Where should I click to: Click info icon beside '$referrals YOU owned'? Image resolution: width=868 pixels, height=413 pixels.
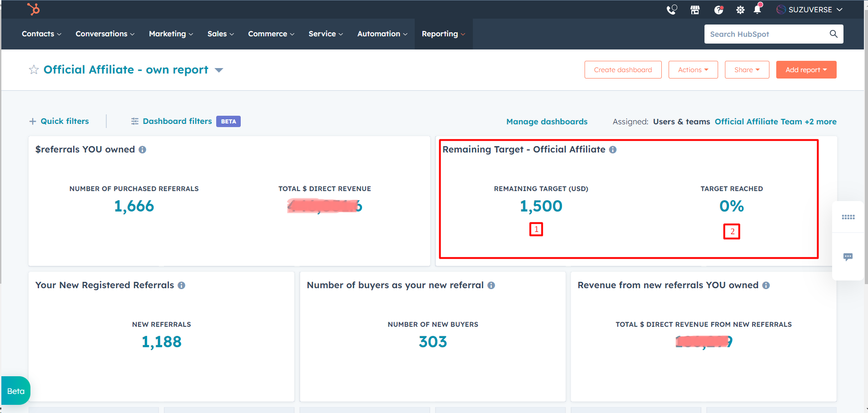(x=142, y=150)
